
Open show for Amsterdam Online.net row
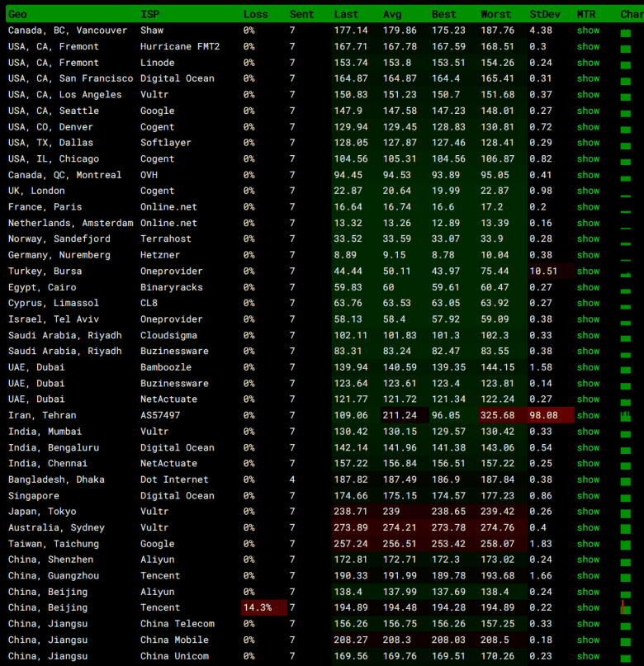tap(588, 223)
